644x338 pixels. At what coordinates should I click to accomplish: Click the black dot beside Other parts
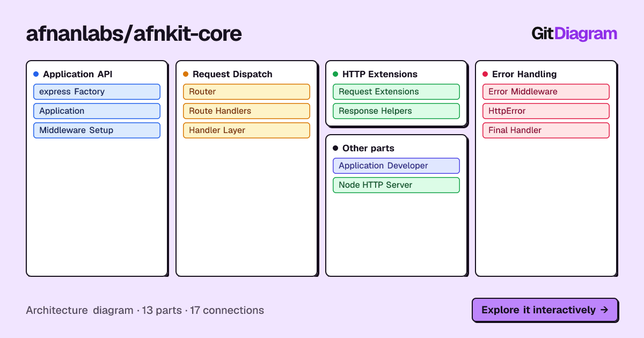pyautogui.click(x=335, y=148)
